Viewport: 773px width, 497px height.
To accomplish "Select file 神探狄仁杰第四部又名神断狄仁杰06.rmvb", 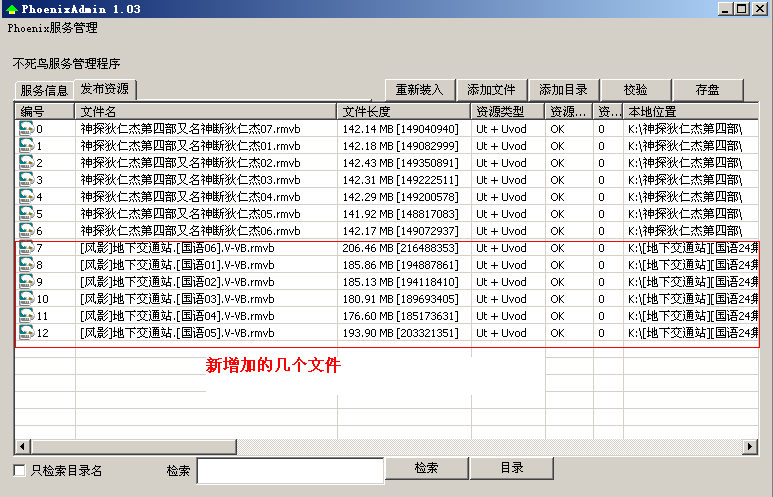I will 190,231.
